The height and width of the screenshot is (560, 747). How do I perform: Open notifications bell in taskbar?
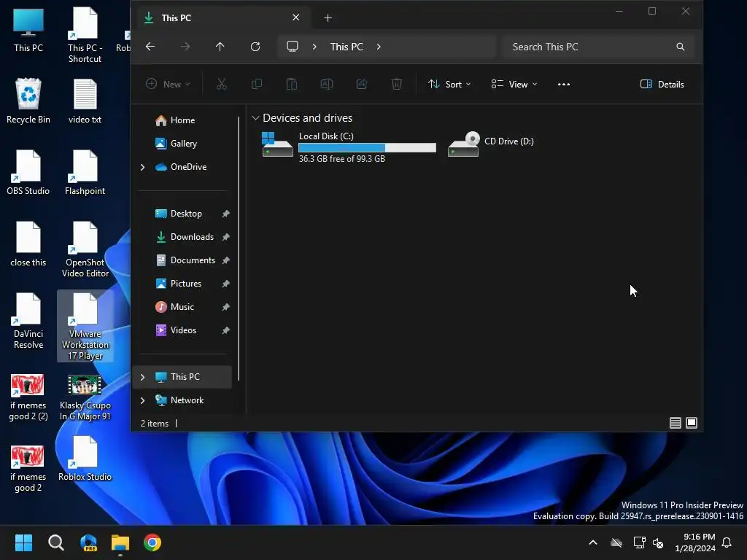727,542
